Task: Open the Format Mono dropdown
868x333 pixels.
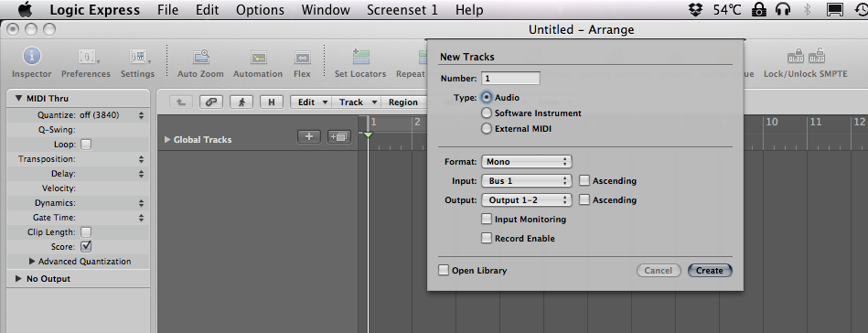Action: pos(527,162)
